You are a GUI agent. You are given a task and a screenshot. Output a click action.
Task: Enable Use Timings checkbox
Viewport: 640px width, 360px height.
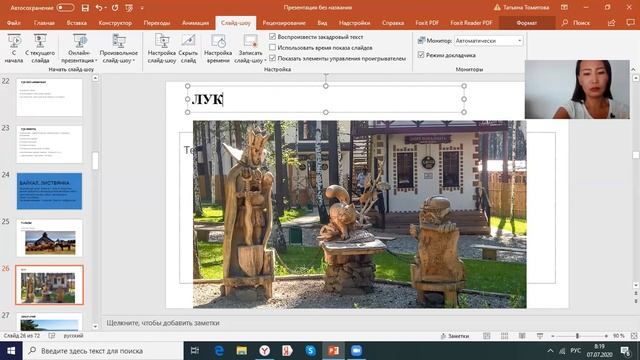pos(273,47)
